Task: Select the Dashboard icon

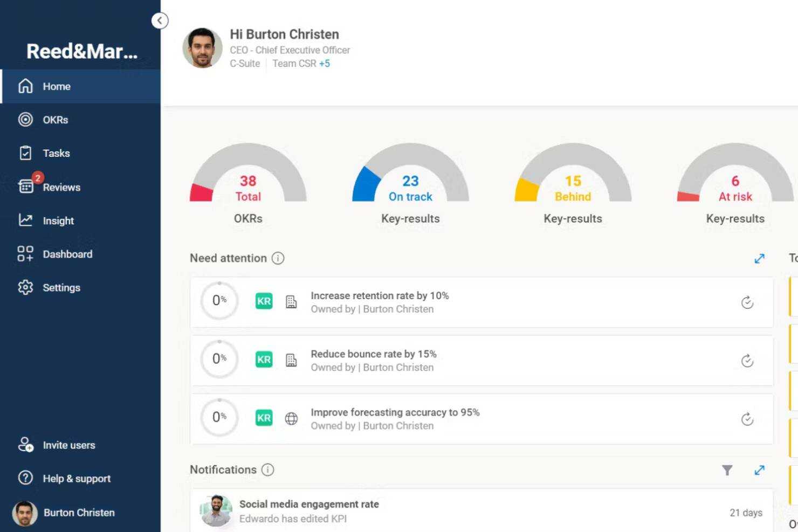Action: point(25,254)
